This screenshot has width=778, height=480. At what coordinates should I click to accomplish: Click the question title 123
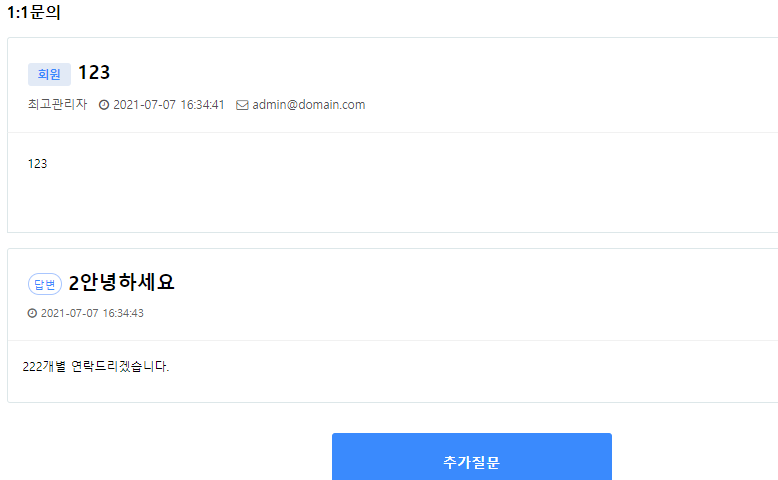click(94, 72)
